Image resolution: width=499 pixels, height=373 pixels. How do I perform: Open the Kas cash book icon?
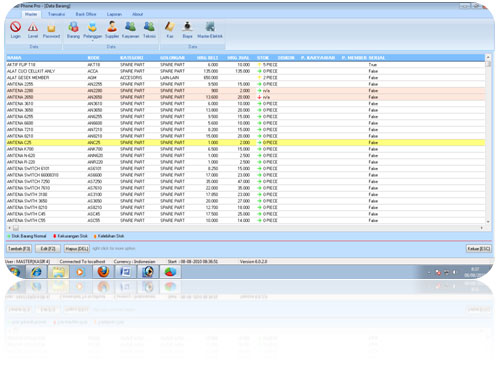(170, 30)
